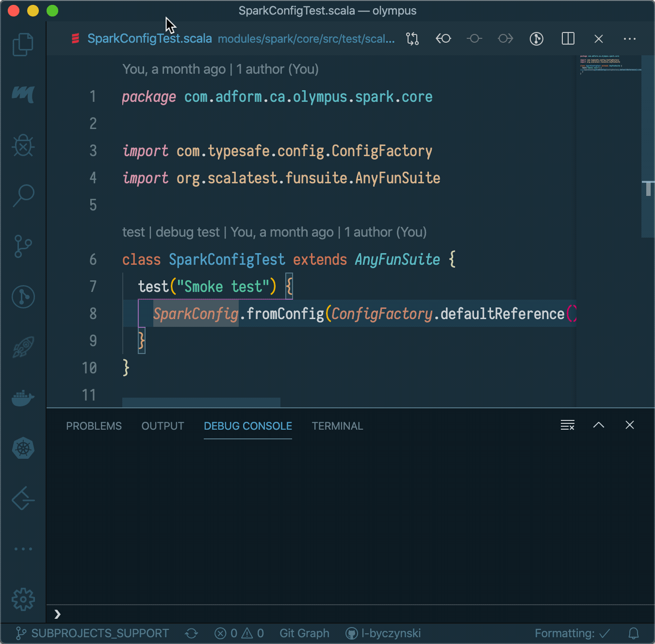The height and width of the screenshot is (644, 655).
Task: Switch to the TERMINAL panel tab
Action: pos(337,426)
